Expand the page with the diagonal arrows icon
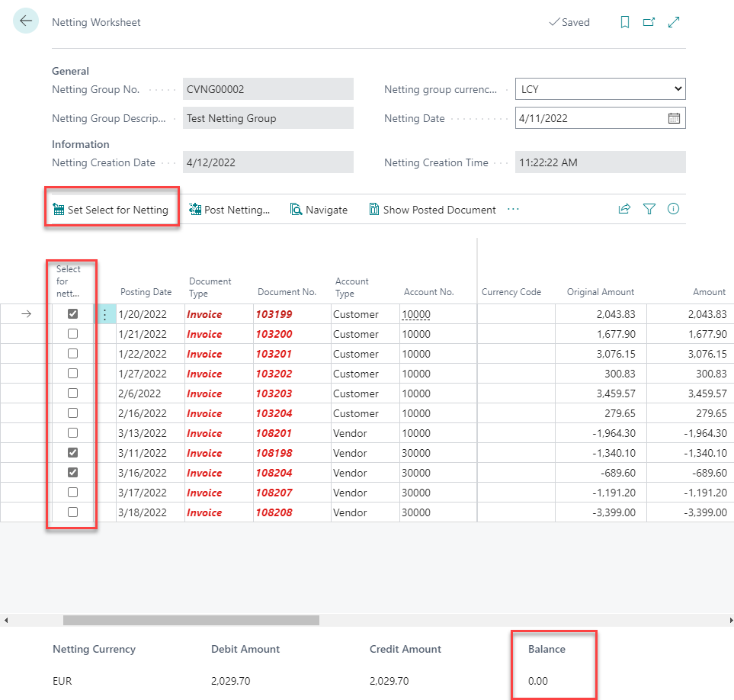Image resolution: width=734 pixels, height=700 pixels. (x=674, y=22)
